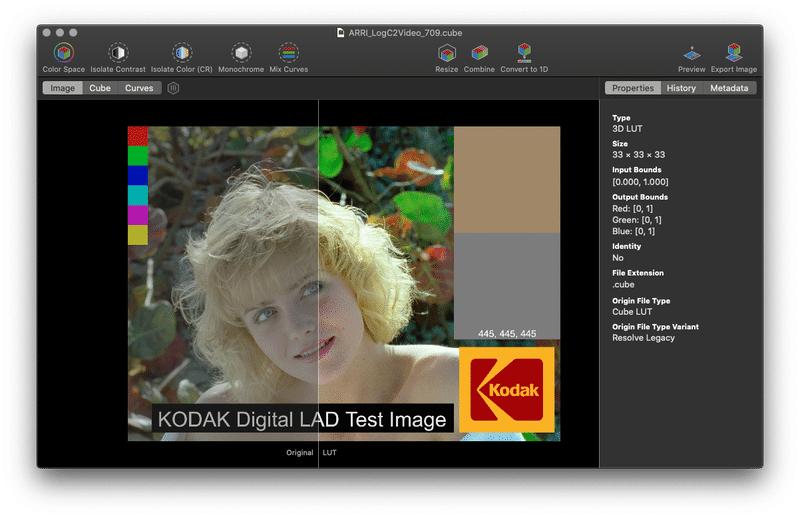The width and height of the screenshot is (800, 517).
Task: Click the window title 'ARRI_LogC2Video_709.cube'
Action: point(405,33)
